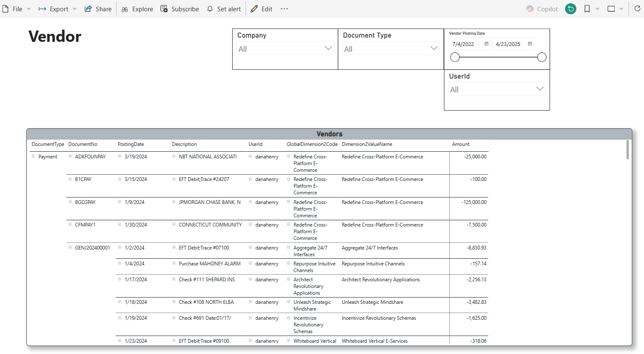Open the Export menu
Screen dimensions: 644x354
(x=58, y=9)
